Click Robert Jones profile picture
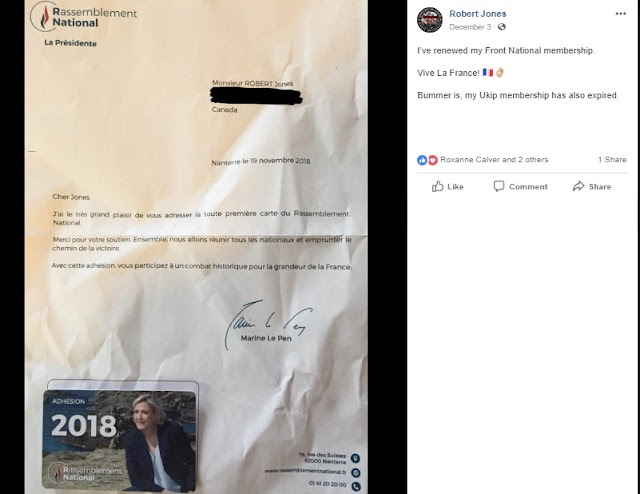The image size is (640, 494). 430,20
